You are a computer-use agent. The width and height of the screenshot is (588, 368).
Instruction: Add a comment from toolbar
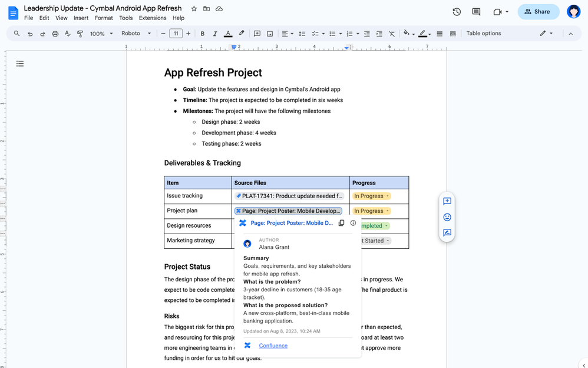tap(257, 34)
